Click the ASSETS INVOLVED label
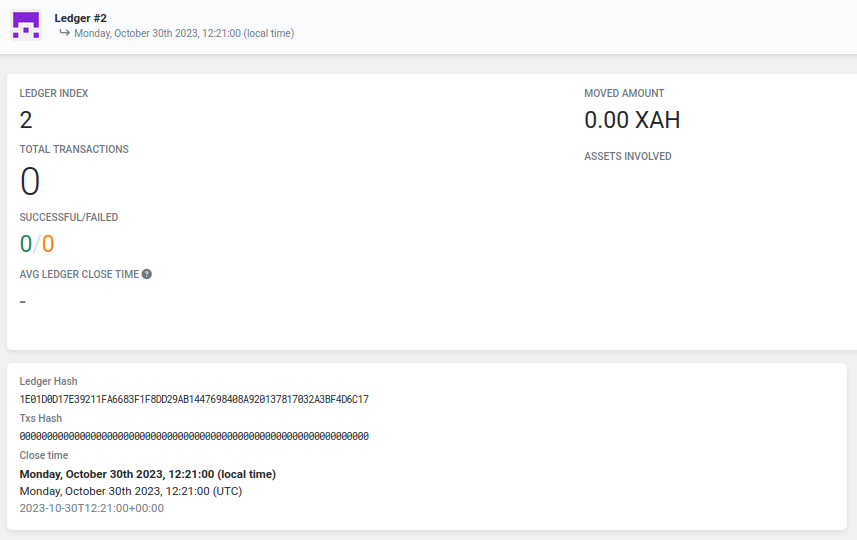 coord(627,156)
